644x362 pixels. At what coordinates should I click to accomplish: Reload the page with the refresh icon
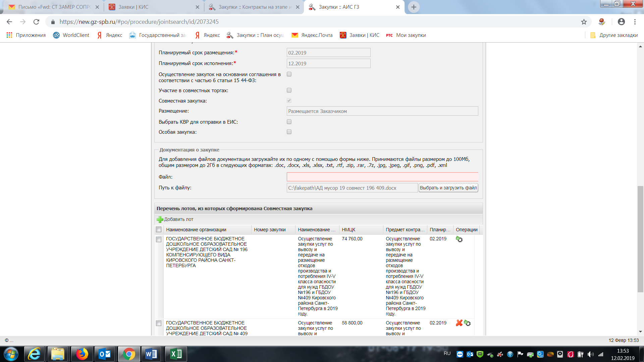[x=36, y=22]
